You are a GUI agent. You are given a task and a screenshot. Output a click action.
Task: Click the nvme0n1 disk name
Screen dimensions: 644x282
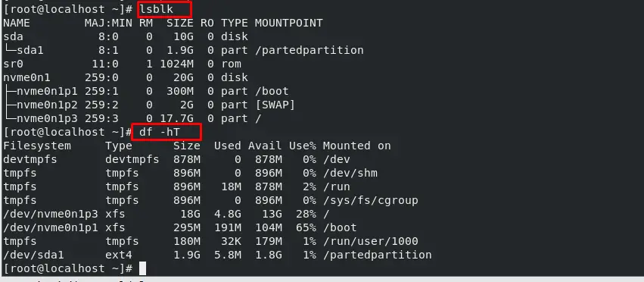click(x=26, y=77)
